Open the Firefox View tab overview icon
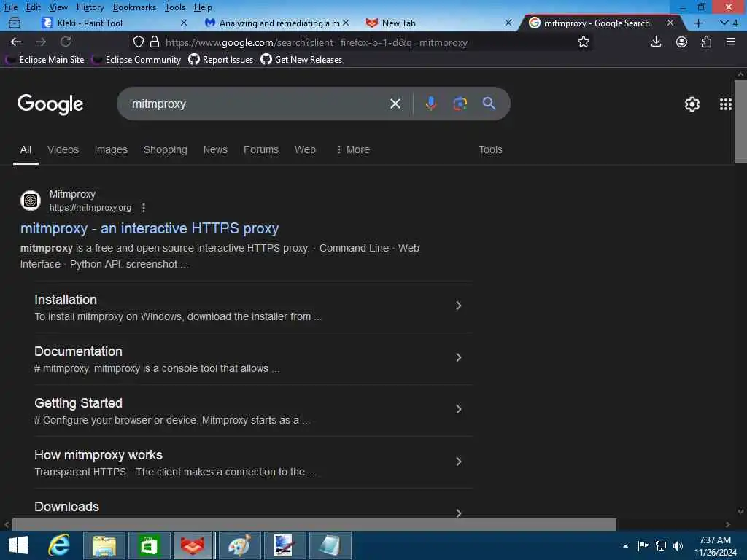The width and height of the screenshot is (747, 560). 15,23
